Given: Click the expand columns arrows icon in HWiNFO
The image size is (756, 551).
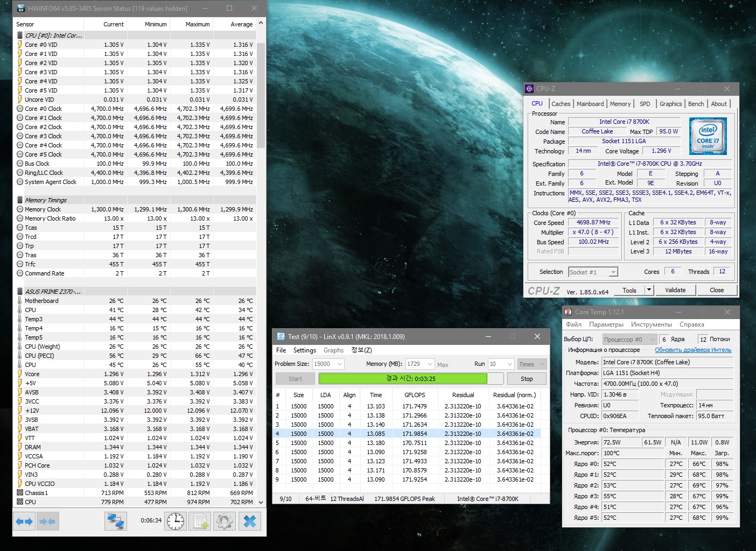Looking at the screenshot, I should click(25, 521).
